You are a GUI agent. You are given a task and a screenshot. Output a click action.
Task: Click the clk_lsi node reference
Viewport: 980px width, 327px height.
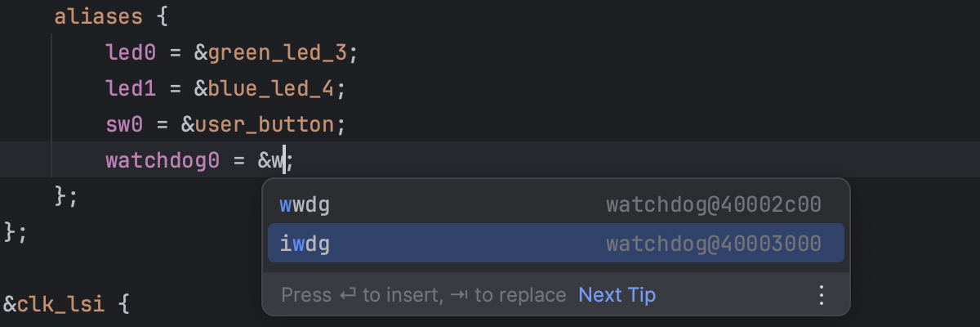click(63, 306)
